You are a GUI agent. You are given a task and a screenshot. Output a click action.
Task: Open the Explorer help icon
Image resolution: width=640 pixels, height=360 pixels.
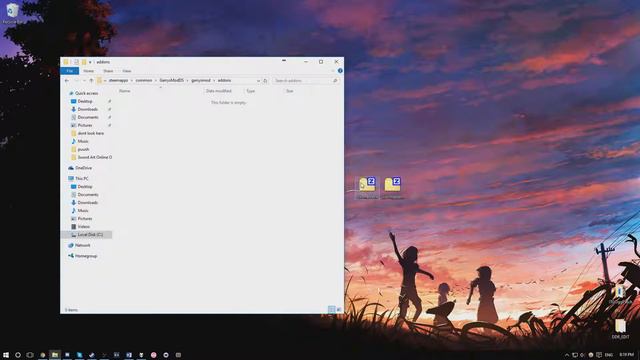[340, 71]
